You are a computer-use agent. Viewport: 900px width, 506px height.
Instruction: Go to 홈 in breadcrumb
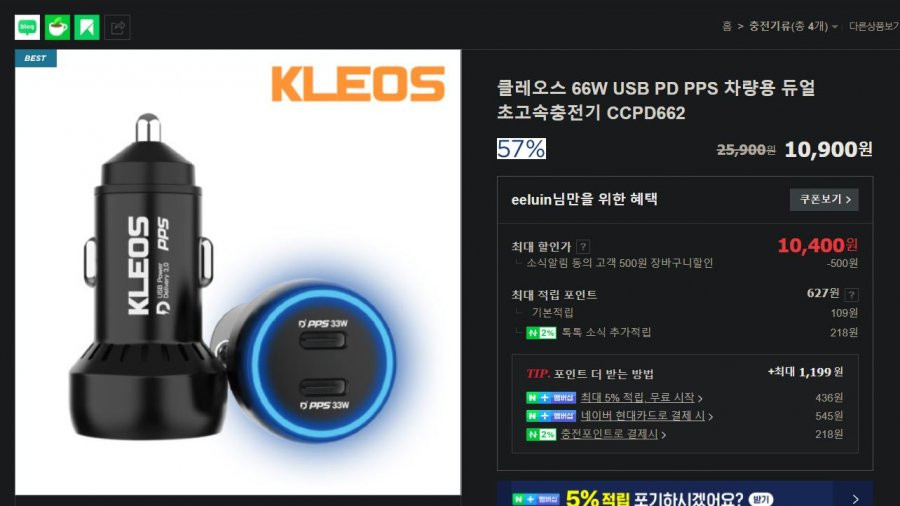click(x=727, y=26)
